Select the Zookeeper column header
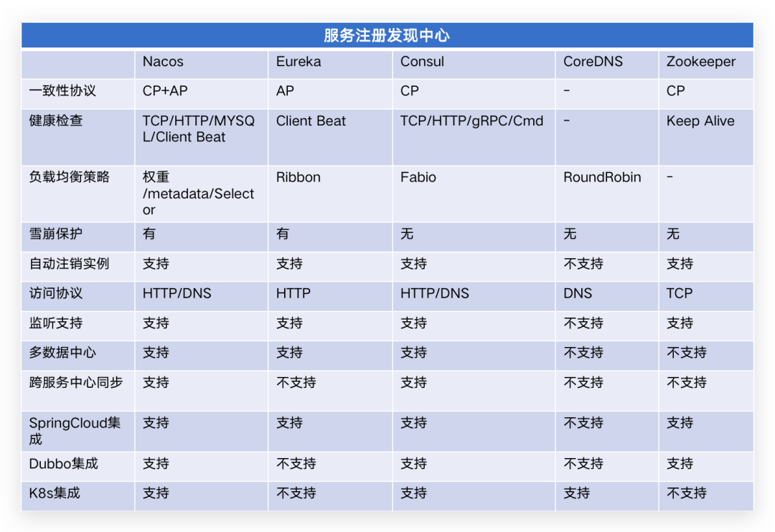 [701, 62]
